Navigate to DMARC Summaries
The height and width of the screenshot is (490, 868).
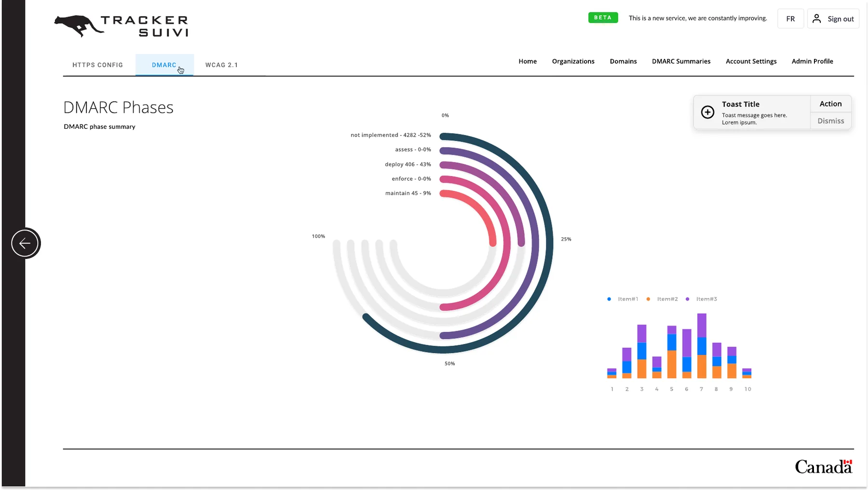coord(681,61)
